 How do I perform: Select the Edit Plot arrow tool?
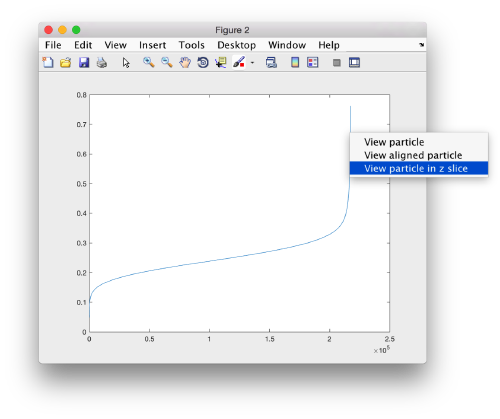(126, 62)
